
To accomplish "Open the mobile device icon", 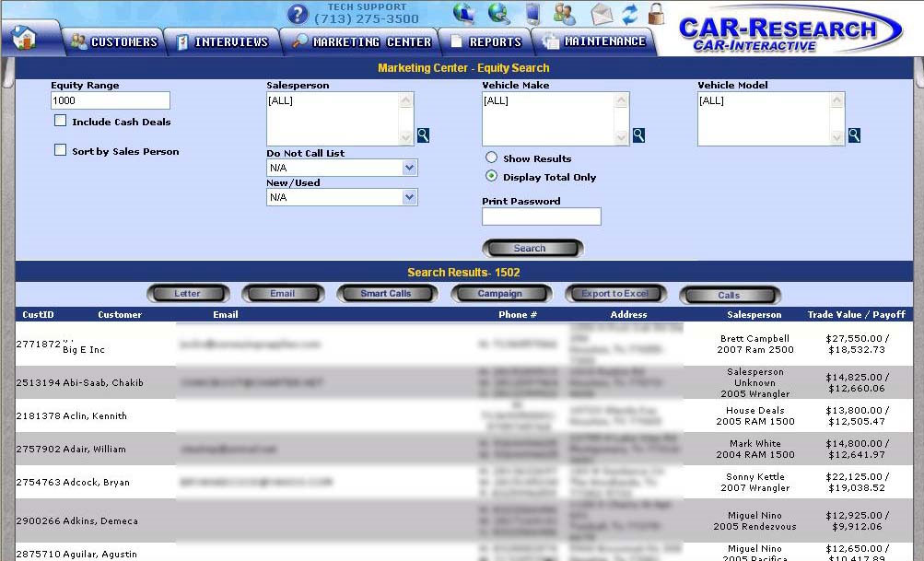I will 532,14.
